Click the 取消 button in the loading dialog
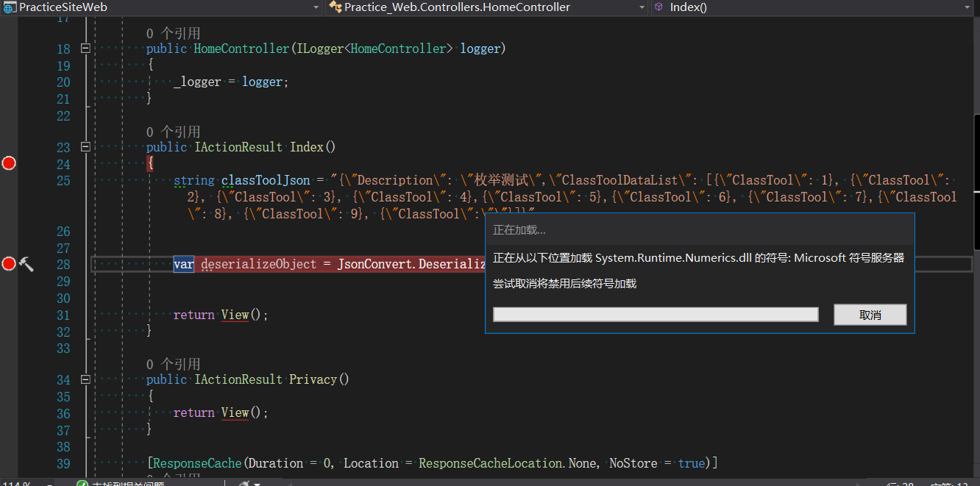 tap(870, 314)
